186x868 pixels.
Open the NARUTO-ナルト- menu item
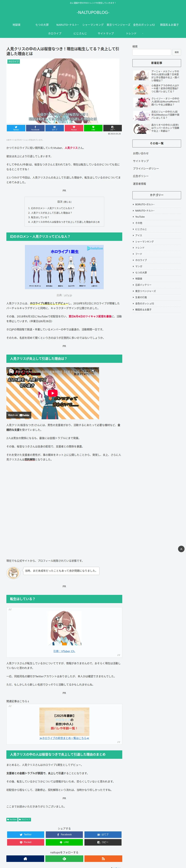[x=68, y=25]
